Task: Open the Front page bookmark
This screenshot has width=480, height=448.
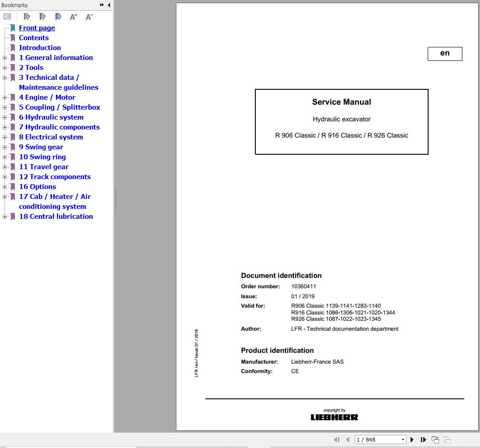Action: tap(37, 28)
